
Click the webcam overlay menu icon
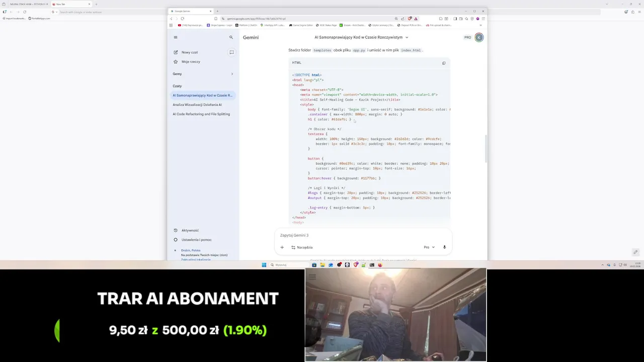(x=312, y=276)
